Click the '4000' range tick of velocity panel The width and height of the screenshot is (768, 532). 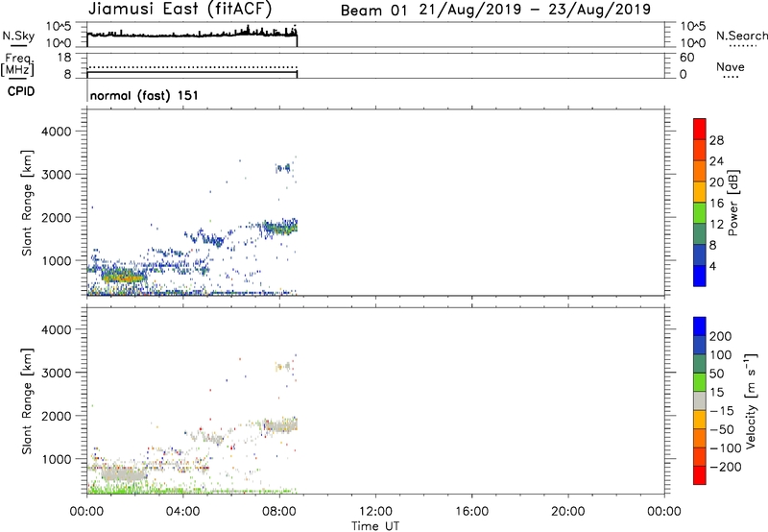[x=56, y=329]
